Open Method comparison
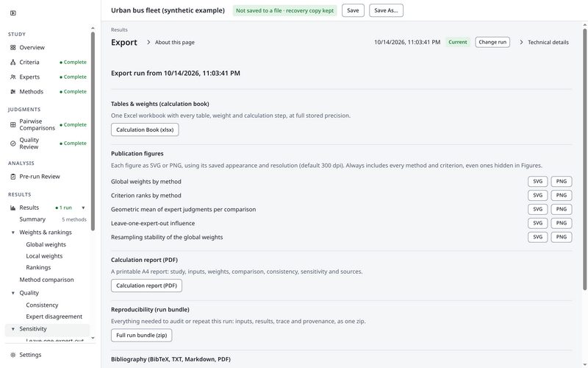The height and width of the screenshot is (368, 588). click(46, 280)
